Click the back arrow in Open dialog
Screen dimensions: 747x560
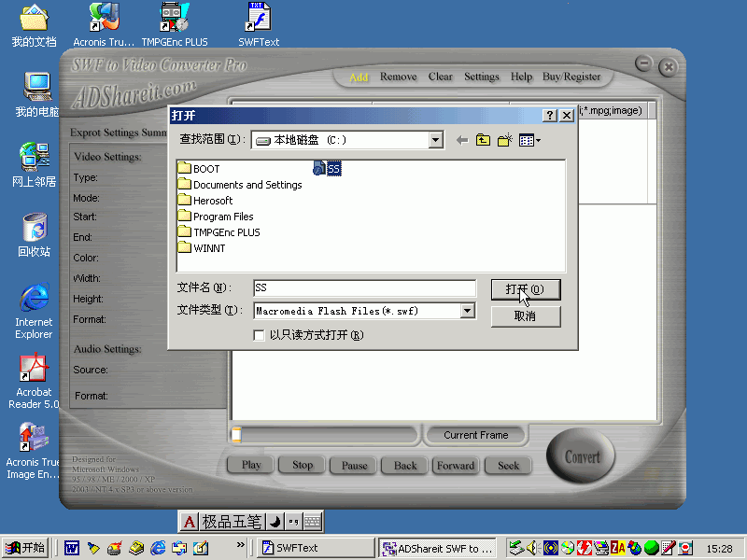tap(461, 140)
